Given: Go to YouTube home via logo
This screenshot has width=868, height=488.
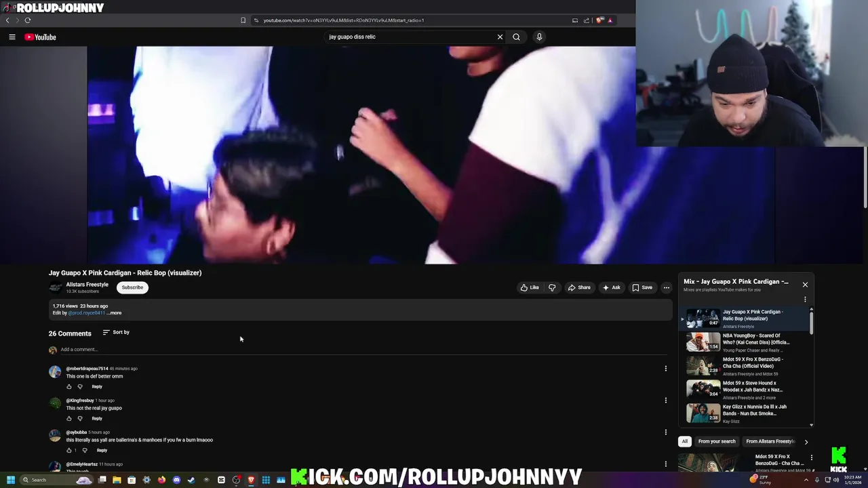Looking at the screenshot, I should [40, 37].
